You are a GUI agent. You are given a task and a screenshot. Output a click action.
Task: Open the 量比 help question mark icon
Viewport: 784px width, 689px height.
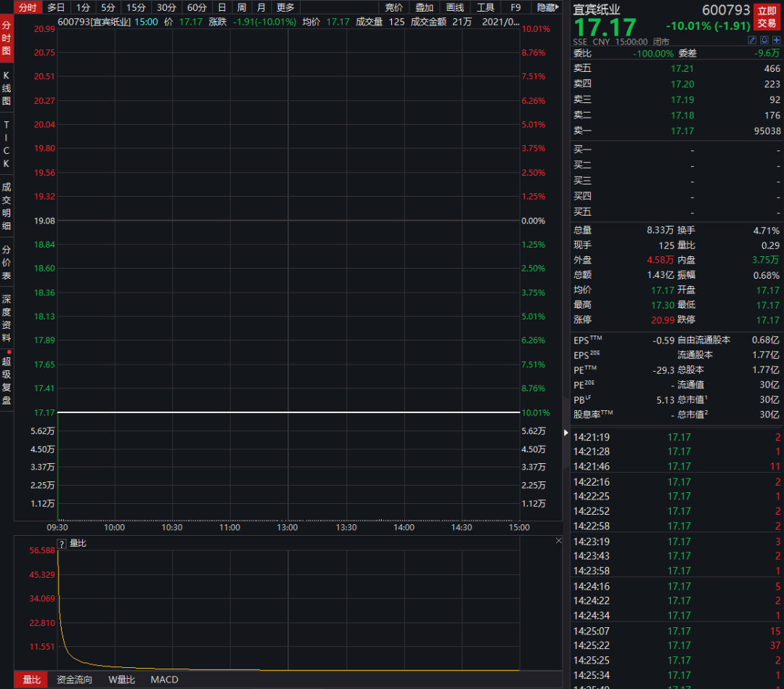(62, 544)
